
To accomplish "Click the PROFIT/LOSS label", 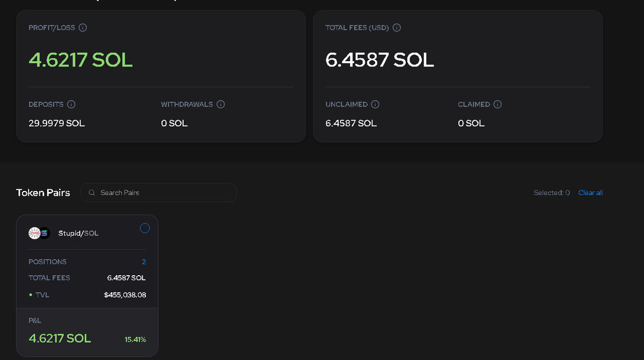I will 52,27.
